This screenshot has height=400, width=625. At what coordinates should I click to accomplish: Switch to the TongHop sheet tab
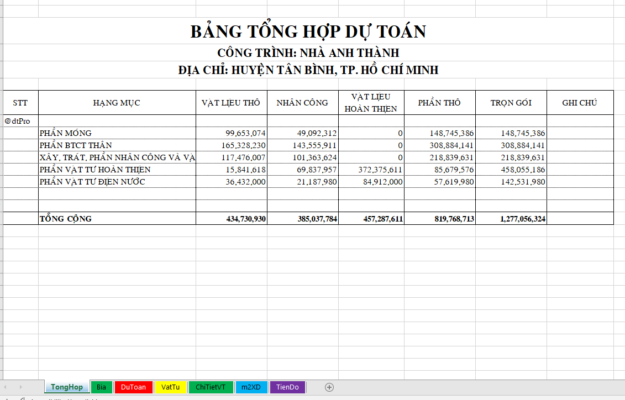coord(65,387)
